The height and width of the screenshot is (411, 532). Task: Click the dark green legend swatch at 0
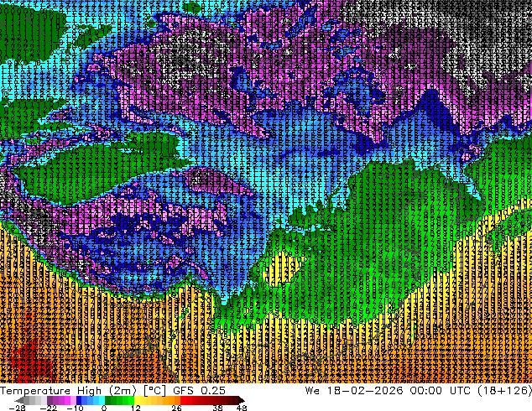pyautogui.click(x=107, y=400)
